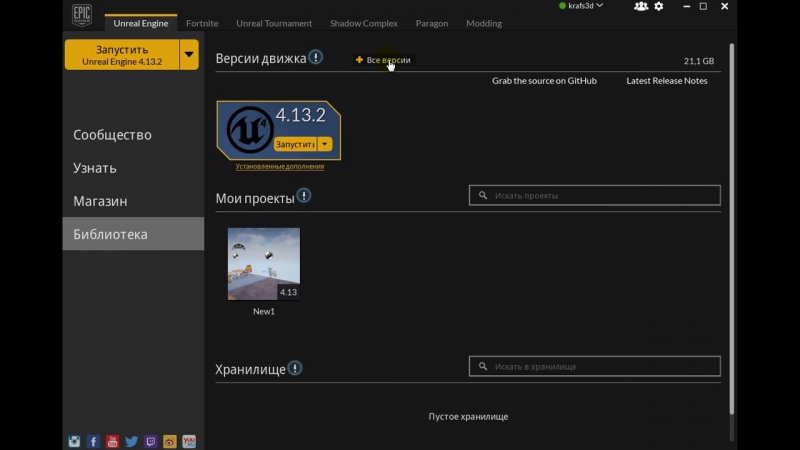Click the 21,1 GB size text
The image size is (800, 450).
click(699, 61)
